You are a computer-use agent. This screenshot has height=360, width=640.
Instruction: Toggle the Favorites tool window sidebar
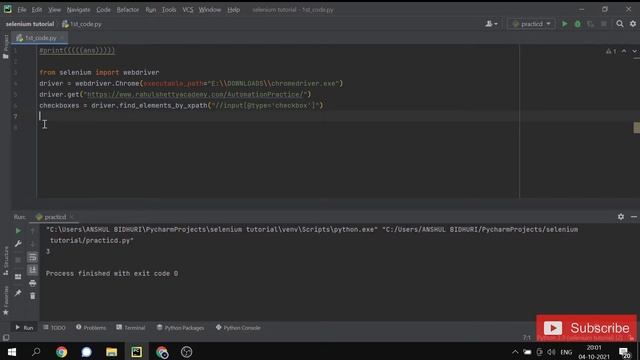click(5, 301)
